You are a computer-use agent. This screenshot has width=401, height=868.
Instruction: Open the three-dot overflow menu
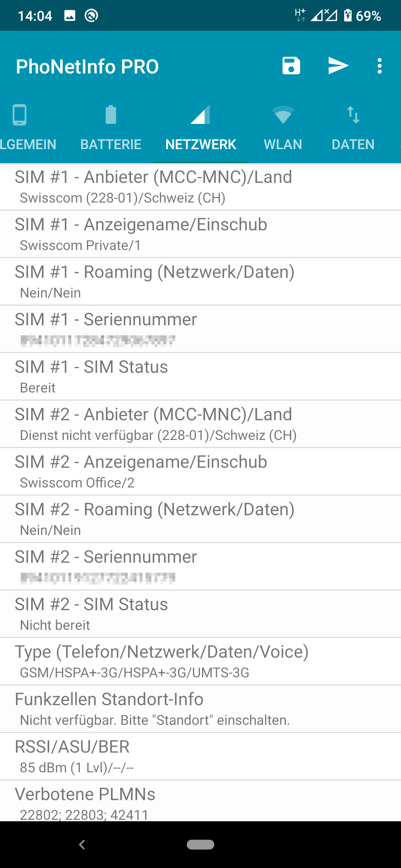tap(379, 66)
